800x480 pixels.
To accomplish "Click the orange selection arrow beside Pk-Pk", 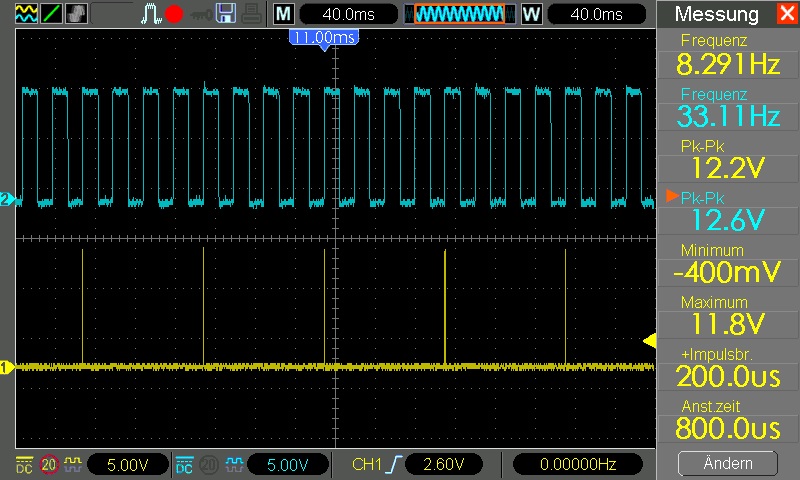I will point(672,196).
